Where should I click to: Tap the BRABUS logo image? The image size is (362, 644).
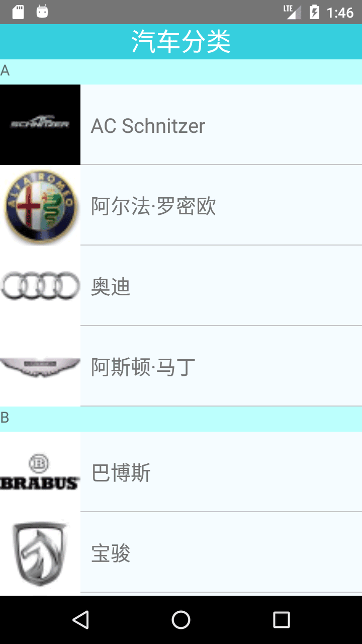click(x=40, y=472)
